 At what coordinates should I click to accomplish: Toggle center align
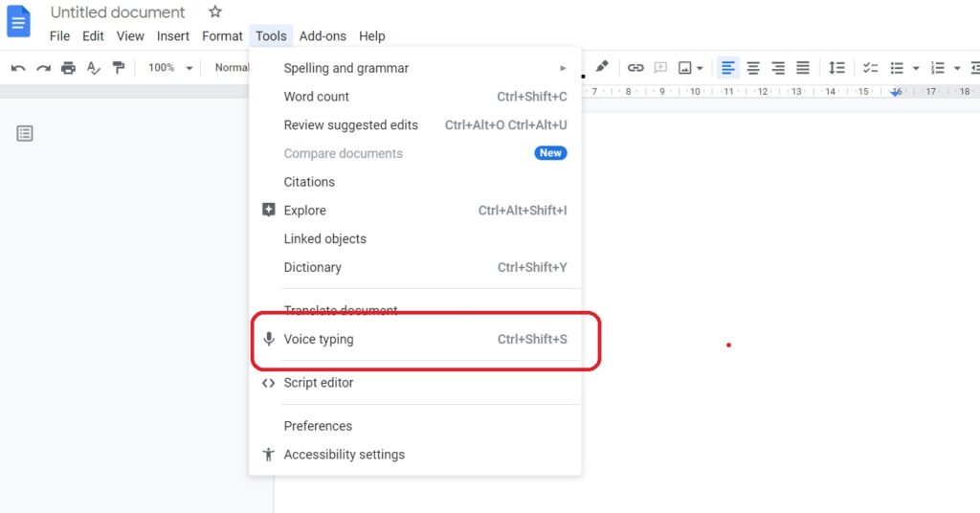click(753, 68)
